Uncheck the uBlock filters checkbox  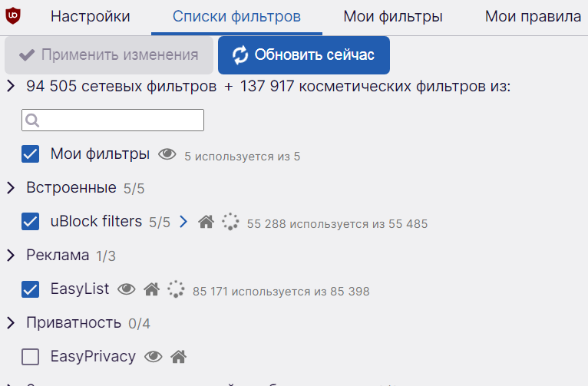[31, 222]
